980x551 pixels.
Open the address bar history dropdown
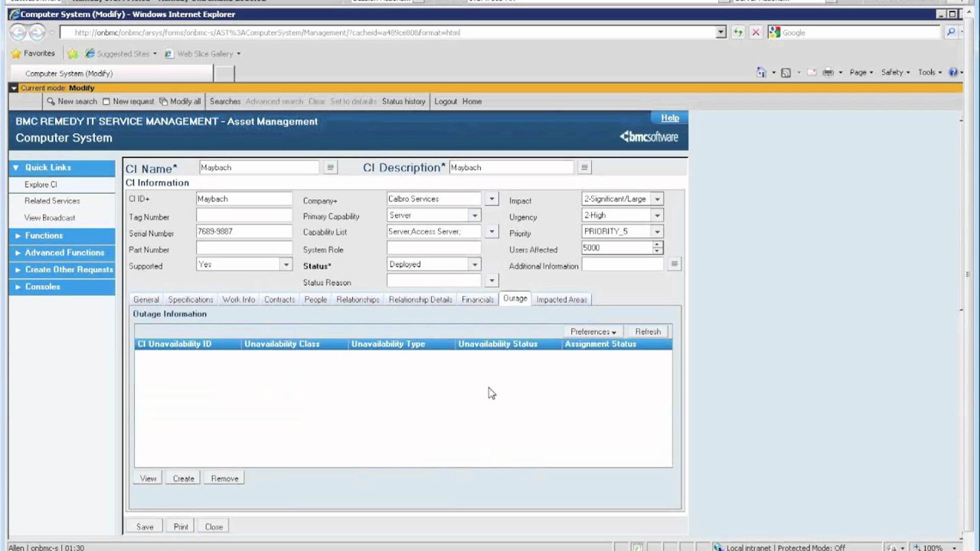[720, 32]
